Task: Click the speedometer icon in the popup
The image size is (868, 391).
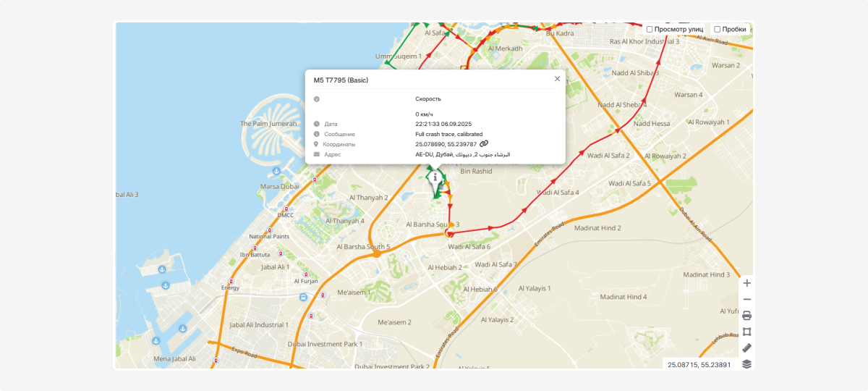Action: point(317,98)
